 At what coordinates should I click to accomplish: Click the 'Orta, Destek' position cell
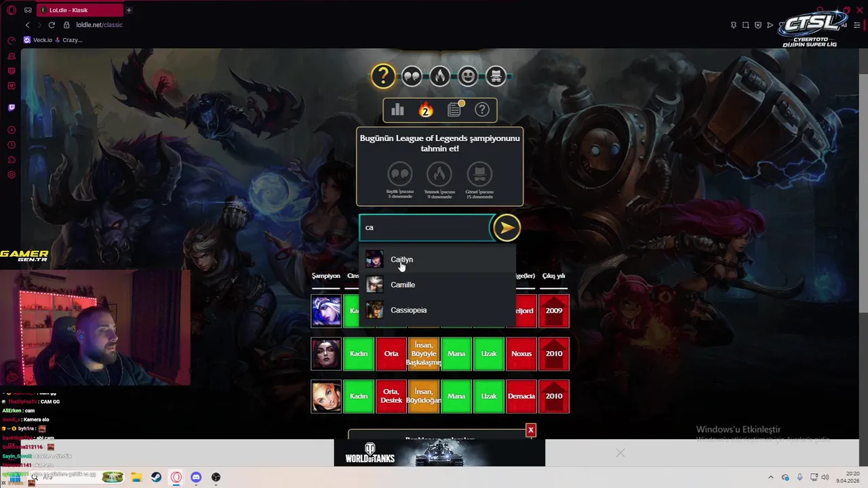pos(391,396)
